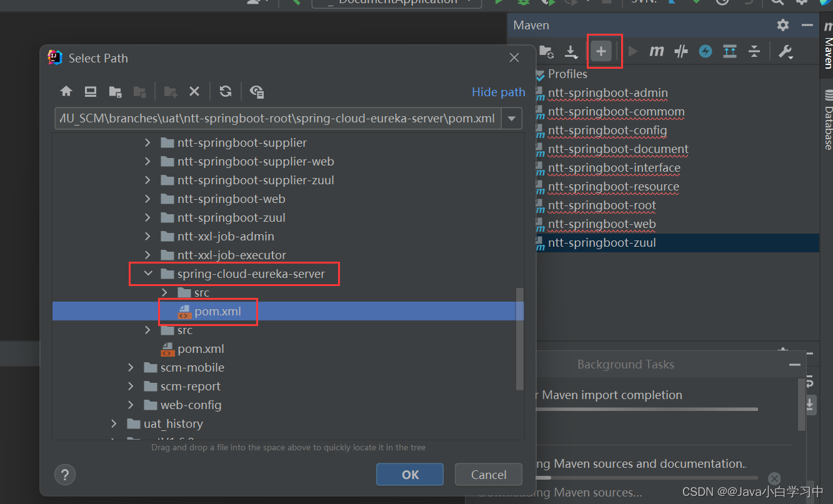The width and height of the screenshot is (833, 504).
Task: Click the main toolbar green Run icon
Action: [499, 2]
